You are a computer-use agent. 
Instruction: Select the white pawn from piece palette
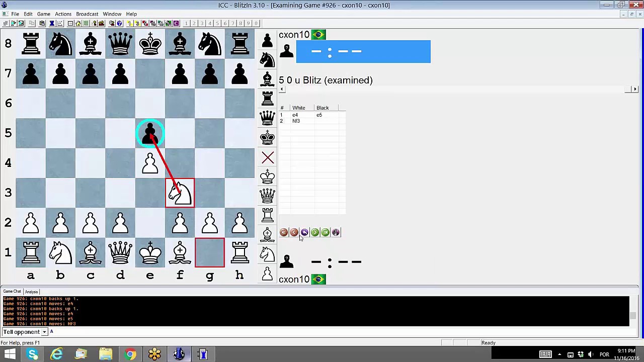(267, 274)
